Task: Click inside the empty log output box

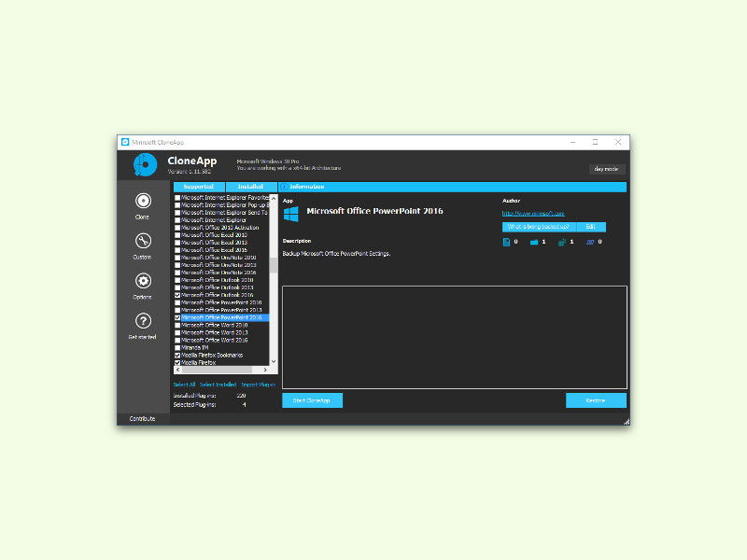Action: pyautogui.click(x=455, y=338)
